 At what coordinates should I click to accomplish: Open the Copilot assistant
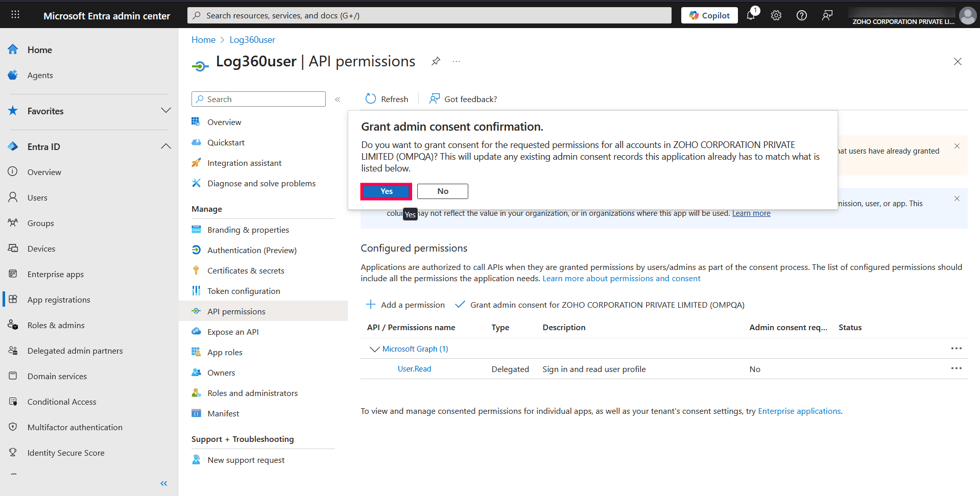(x=709, y=15)
